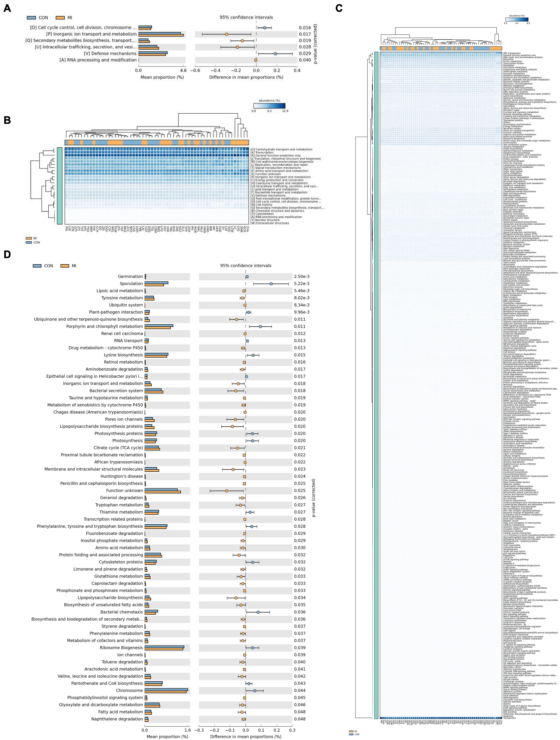Click the p-value 2.50e-3 beside Germination
This screenshot has height=740, width=560.
click(302, 277)
